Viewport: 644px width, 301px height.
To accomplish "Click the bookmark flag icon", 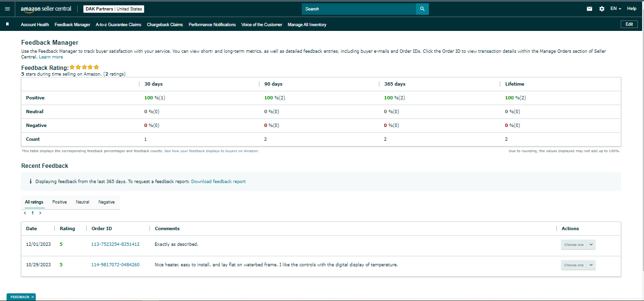I will 8,24.
